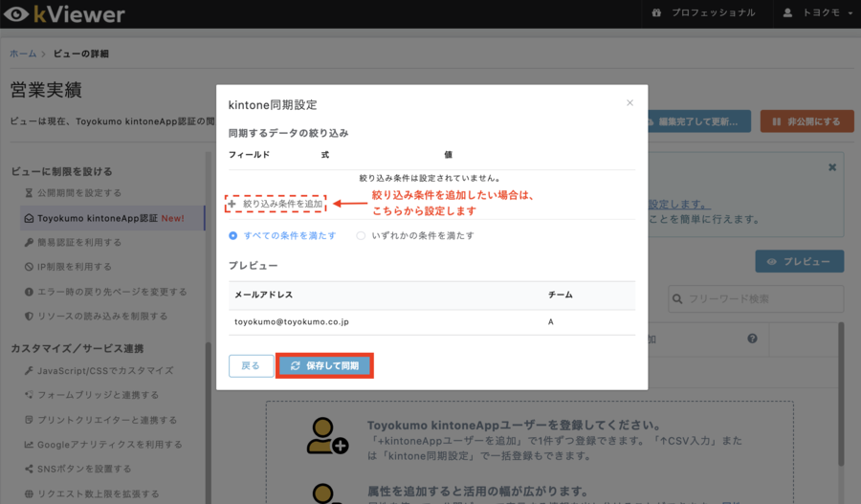Screen dimensions: 861x504
Task: Click the kViewer eye logo
Action: (x=16, y=13)
